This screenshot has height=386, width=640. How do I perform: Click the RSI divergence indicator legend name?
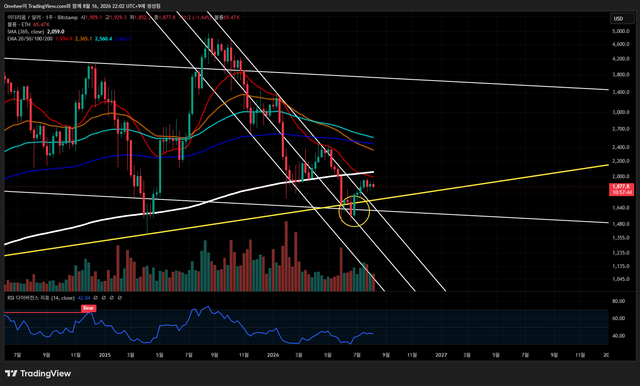click(41, 298)
